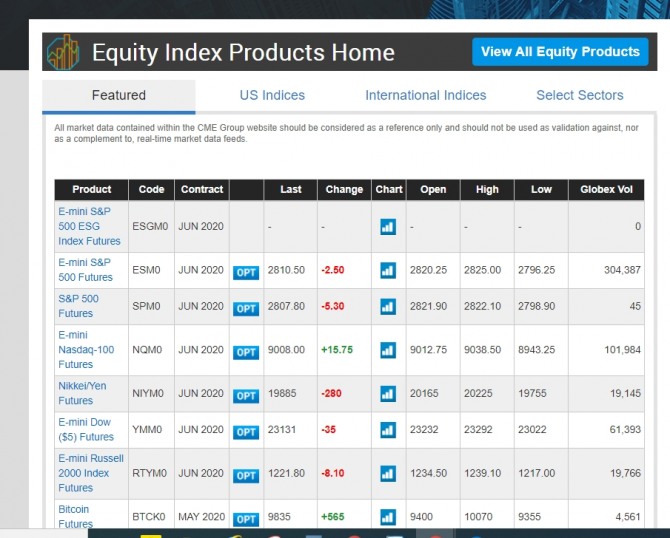Click change value -2.50
Image resolution: width=670 pixels, height=538 pixels.
(333, 270)
